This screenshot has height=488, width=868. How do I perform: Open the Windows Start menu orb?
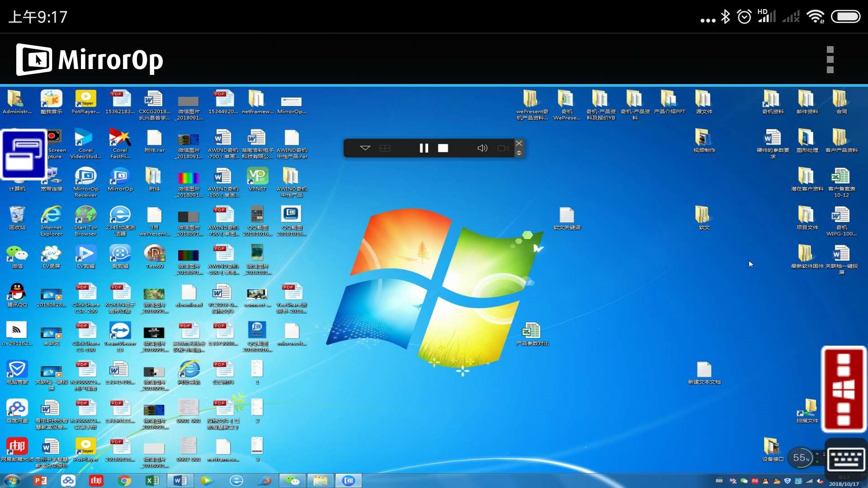pos(12,480)
